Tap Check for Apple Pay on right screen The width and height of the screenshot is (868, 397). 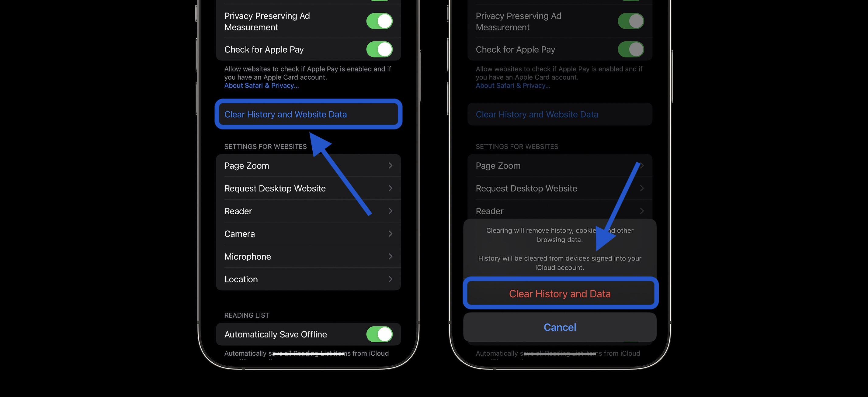tap(559, 49)
